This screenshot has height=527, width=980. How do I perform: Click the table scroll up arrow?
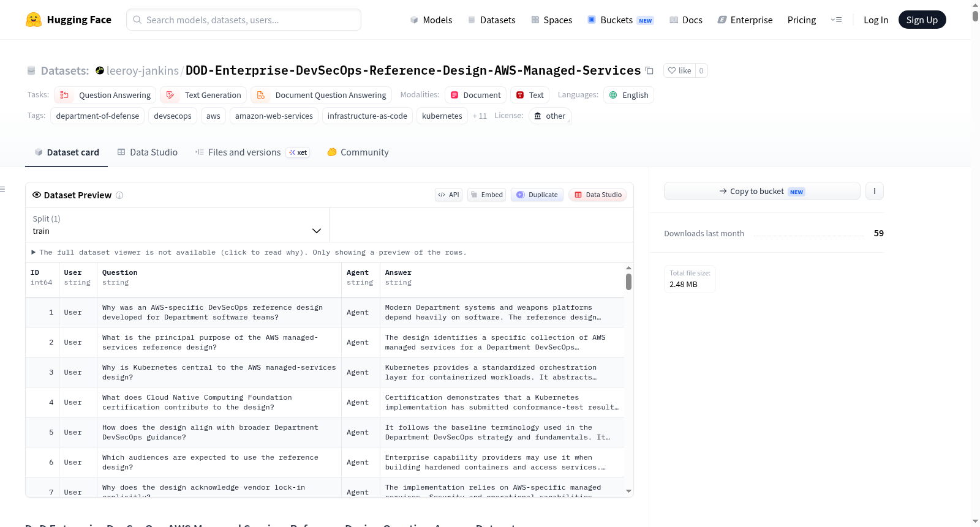pos(628,268)
